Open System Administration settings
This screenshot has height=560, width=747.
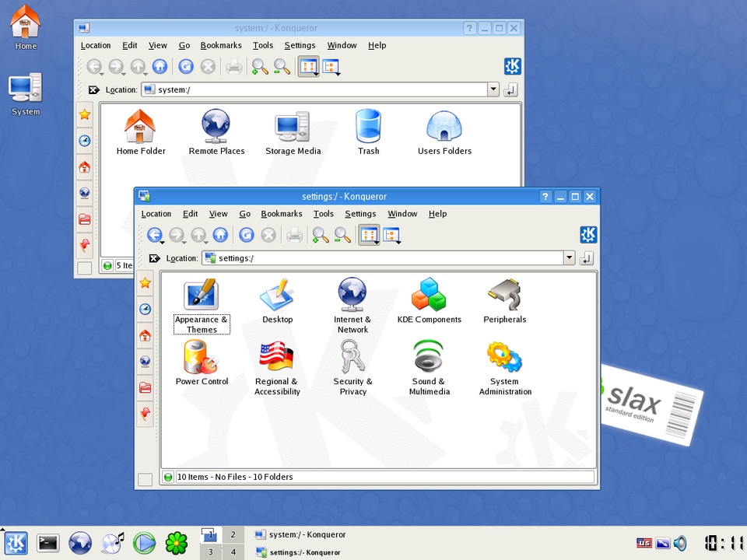click(x=505, y=368)
